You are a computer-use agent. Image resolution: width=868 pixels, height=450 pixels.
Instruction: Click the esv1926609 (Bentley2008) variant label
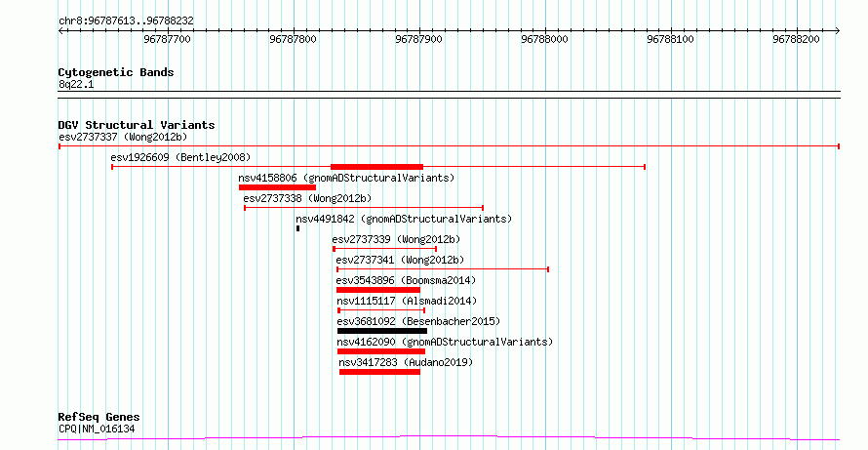coord(180,157)
